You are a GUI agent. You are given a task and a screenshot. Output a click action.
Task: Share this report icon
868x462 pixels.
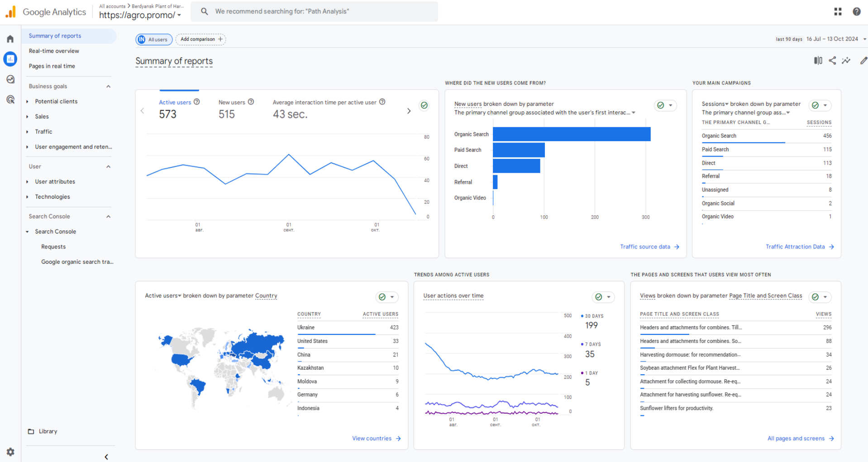tap(832, 61)
